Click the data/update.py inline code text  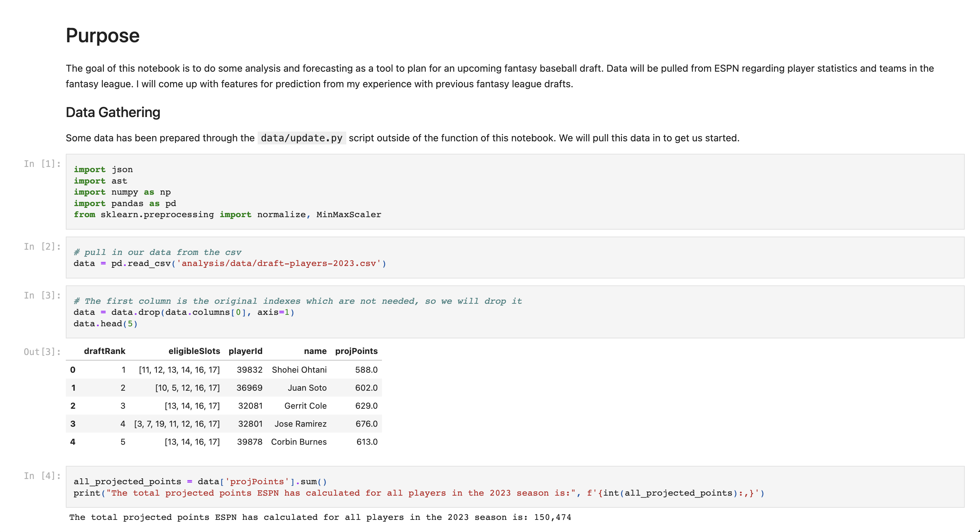pos(301,138)
